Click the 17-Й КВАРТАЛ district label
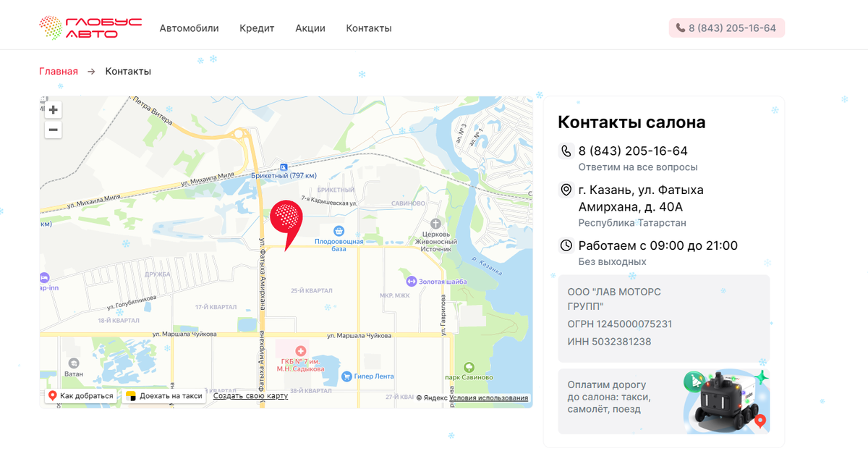 click(x=216, y=308)
